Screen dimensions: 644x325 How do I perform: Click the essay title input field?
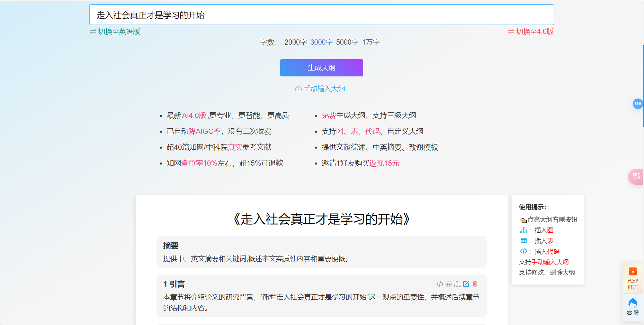click(x=321, y=15)
